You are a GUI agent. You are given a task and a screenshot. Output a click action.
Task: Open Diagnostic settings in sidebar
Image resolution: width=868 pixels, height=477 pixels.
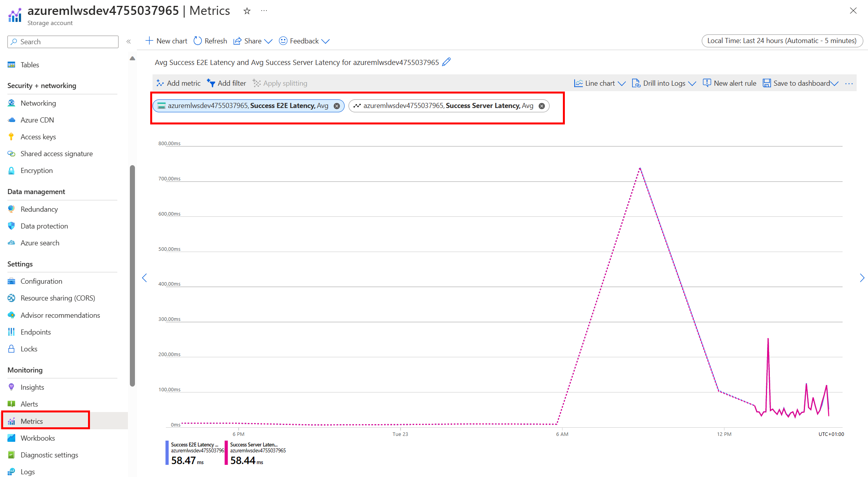click(49, 455)
